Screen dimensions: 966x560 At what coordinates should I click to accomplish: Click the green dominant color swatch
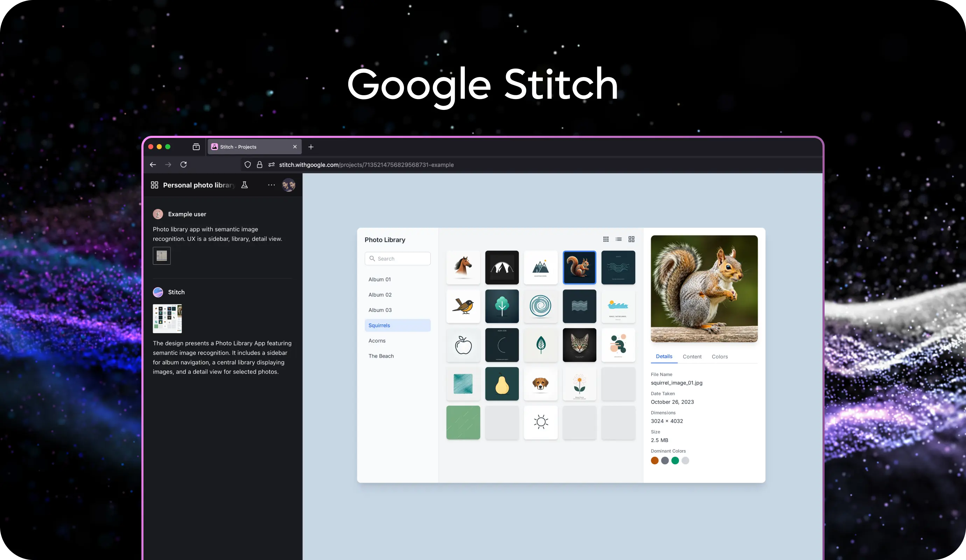675,461
